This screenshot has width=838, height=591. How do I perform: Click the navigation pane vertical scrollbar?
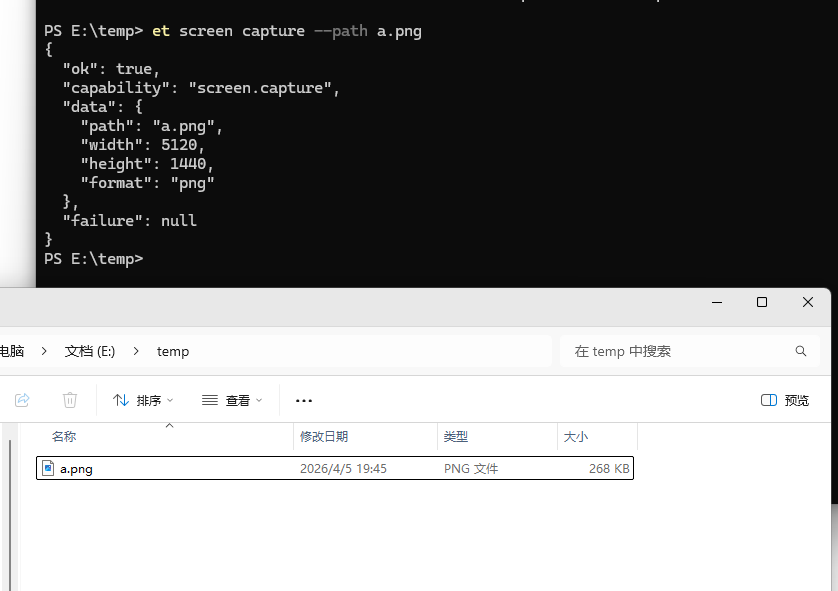pyautogui.click(x=10, y=515)
